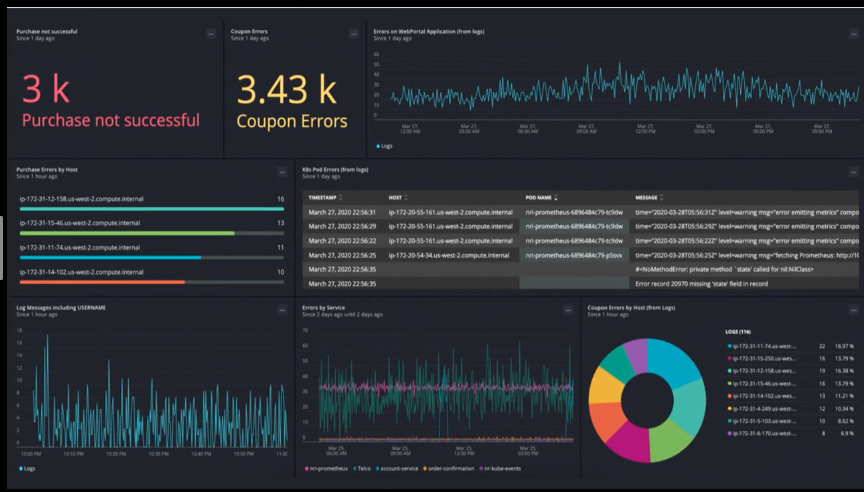Viewport: 864px width, 492px height.
Task: Click the 3 k Purchase not successful value
Action: [46, 90]
